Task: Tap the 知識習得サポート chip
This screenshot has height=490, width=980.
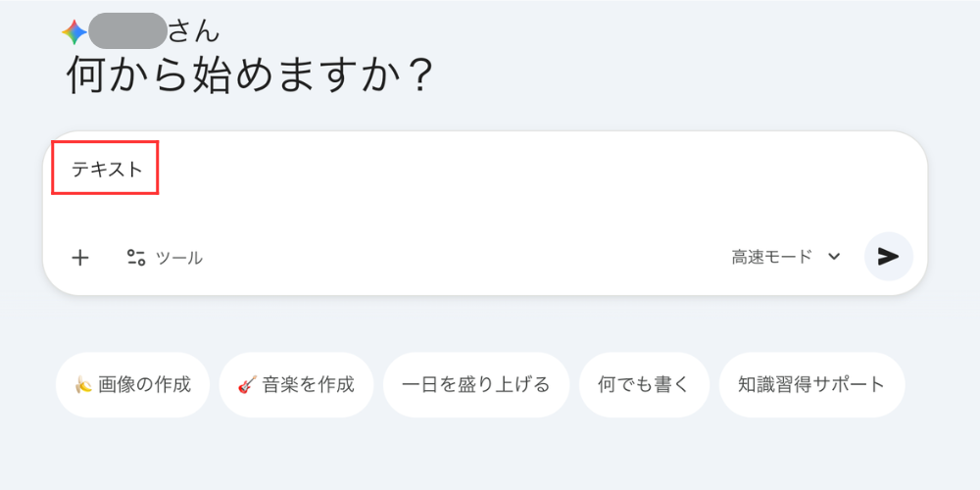Action: (811, 384)
